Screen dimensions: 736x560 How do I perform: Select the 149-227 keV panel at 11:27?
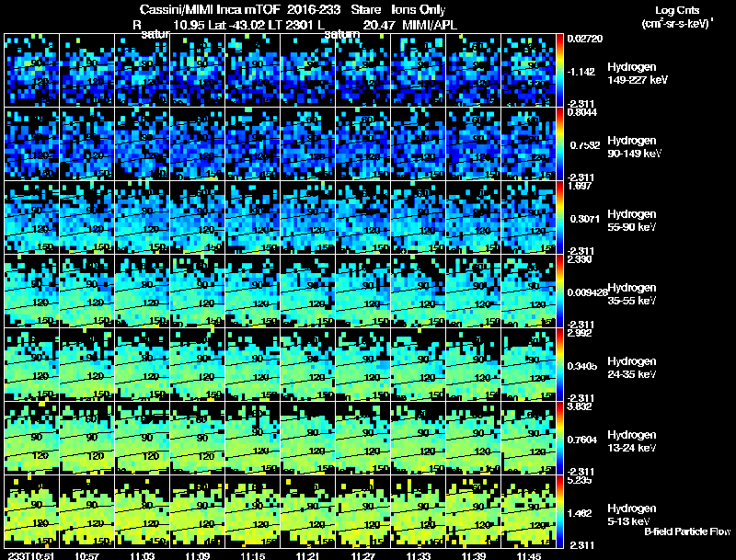[363, 71]
